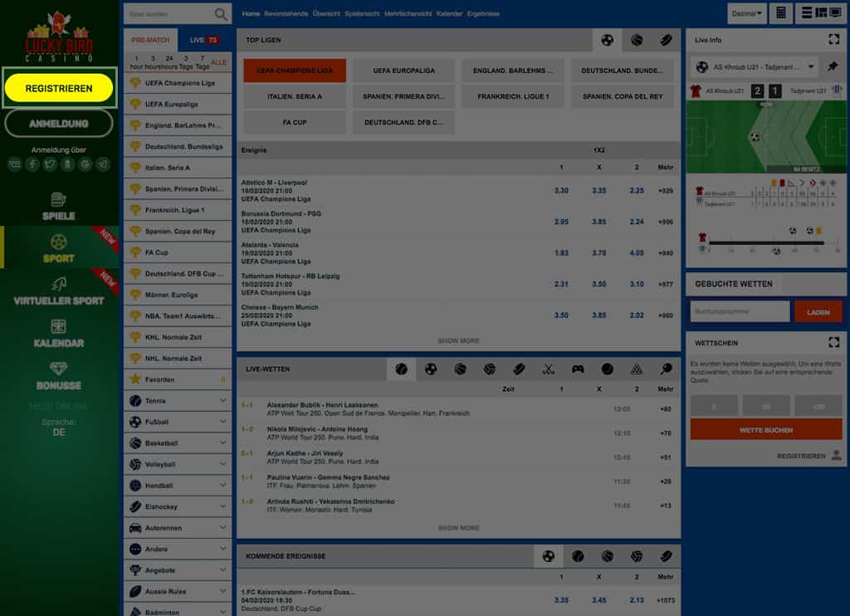Switch to the LIVE tab
This screenshot has height=616, width=850.
[204, 40]
